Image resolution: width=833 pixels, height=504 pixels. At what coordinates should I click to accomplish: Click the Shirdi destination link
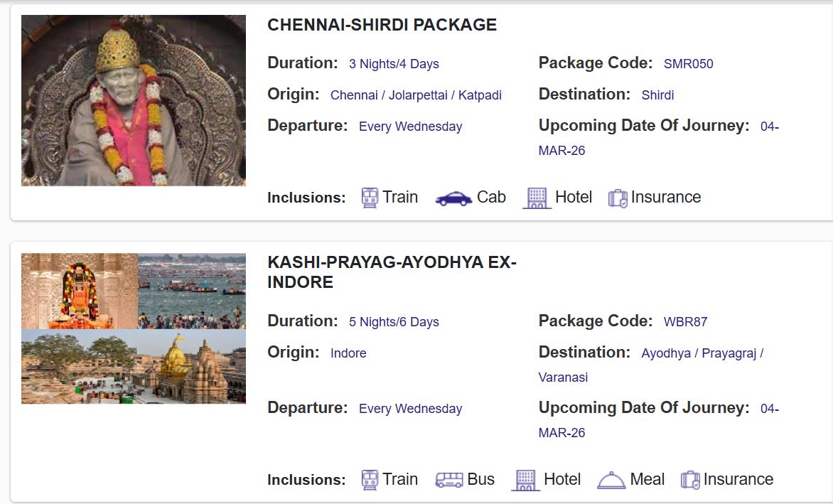[657, 95]
